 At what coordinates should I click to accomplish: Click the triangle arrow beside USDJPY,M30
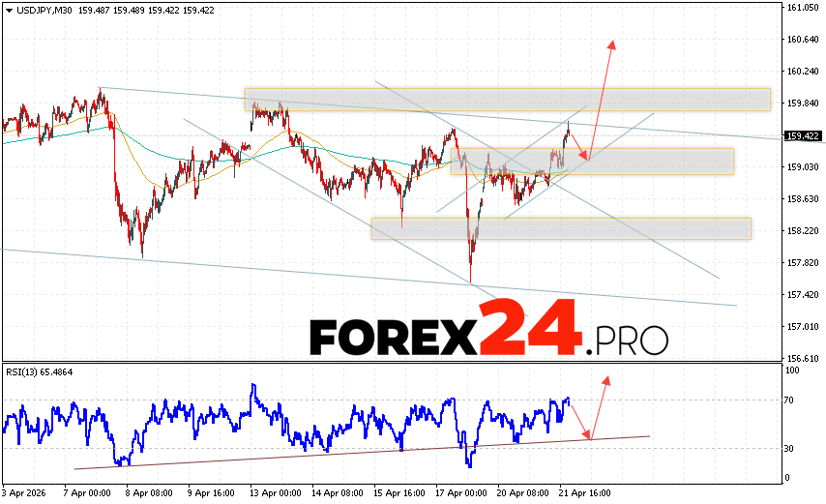click(7, 10)
